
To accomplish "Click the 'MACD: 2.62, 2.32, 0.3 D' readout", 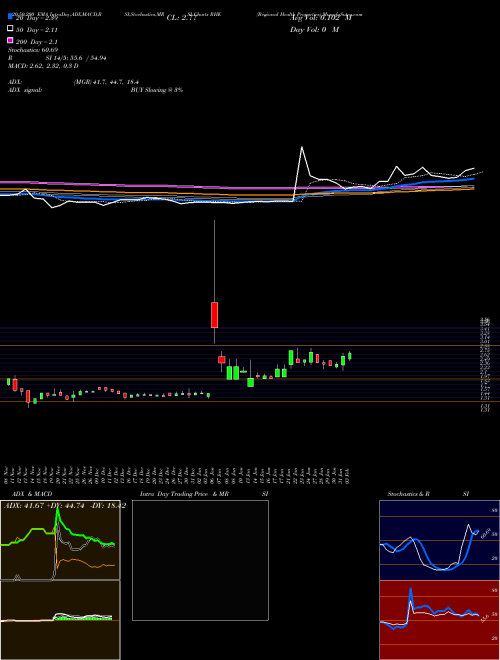I will [x=43, y=66].
